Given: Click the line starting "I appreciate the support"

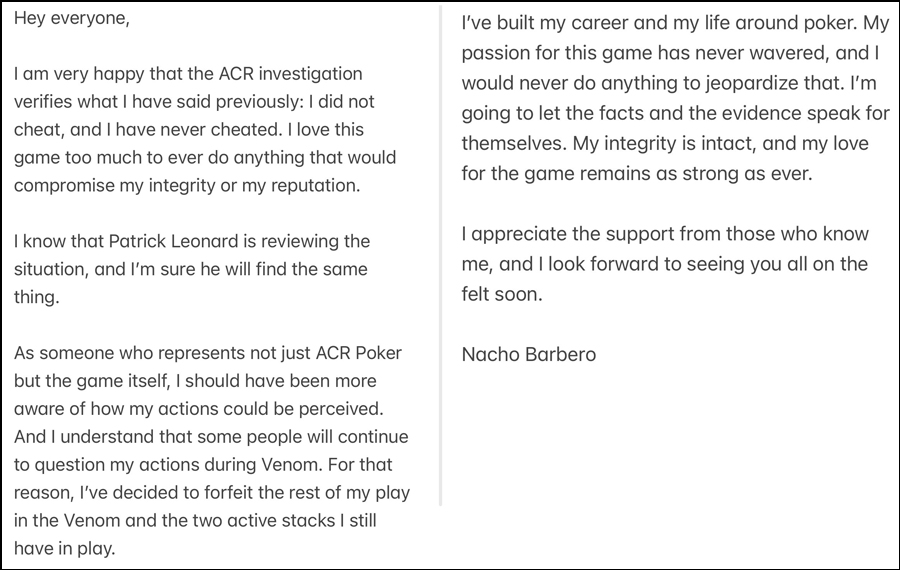Looking at the screenshot, I should (x=665, y=234).
